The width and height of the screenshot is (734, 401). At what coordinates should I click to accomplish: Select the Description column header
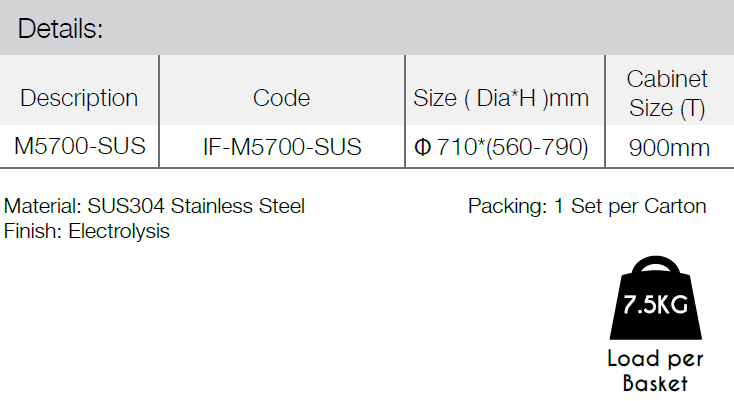click(x=79, y=98)
